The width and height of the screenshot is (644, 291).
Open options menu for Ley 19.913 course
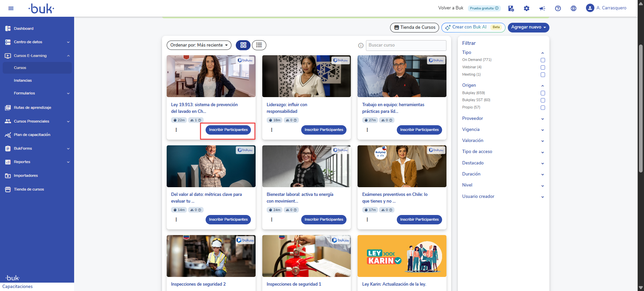[x=176, y=130]
